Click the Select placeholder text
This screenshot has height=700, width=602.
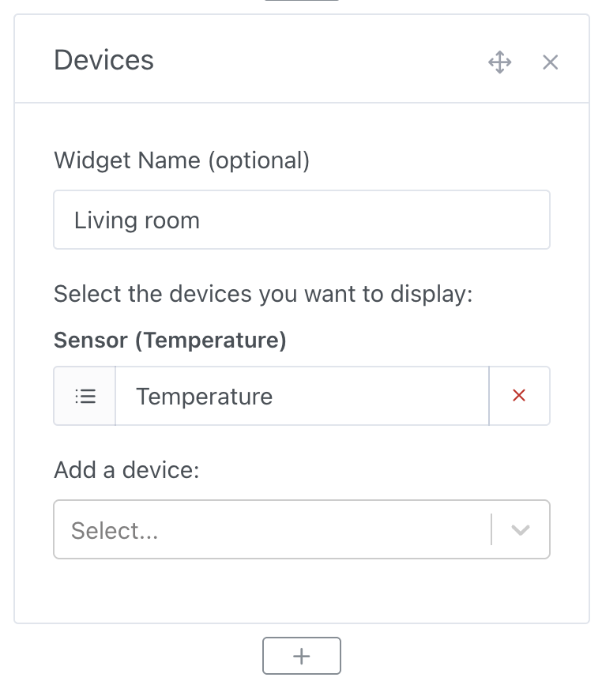click(x=113, y=530)
